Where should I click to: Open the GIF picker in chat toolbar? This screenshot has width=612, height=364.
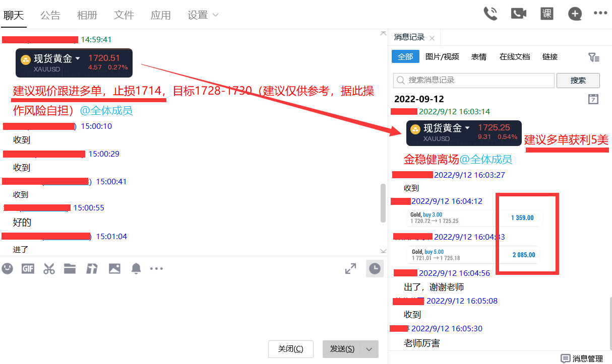click(x=28, y=269)
